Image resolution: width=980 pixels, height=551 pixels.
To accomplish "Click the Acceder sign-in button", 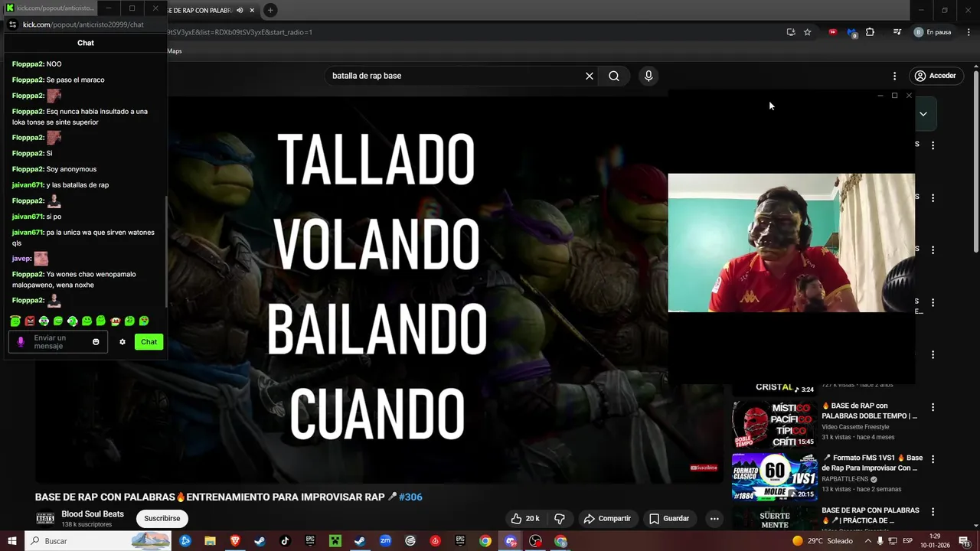I will [935, 76].
